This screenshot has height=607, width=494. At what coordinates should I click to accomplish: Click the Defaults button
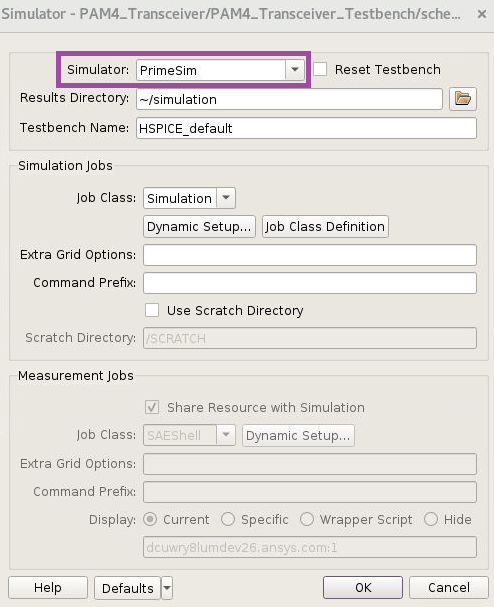tap(127, 588)
